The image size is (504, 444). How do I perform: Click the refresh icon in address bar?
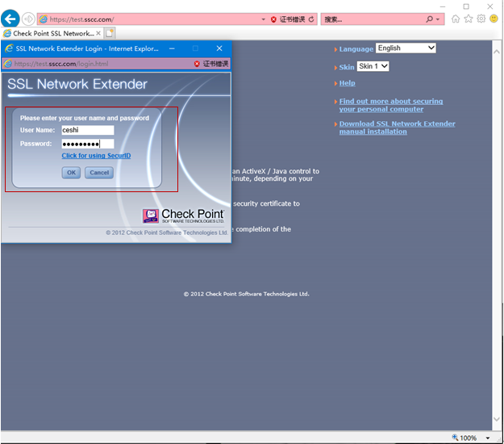(x=311, y=19)
